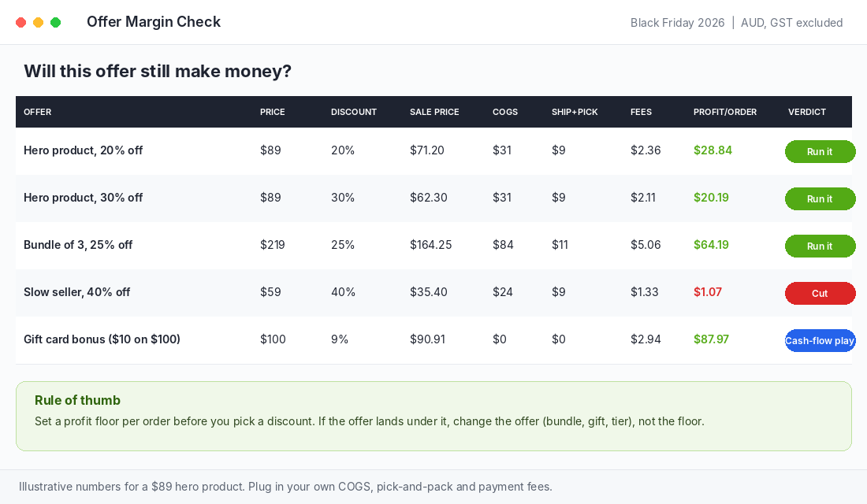Click the $2.11 fees cell
867x504 pixels.
pyautogui.click(x=643, y=198)
